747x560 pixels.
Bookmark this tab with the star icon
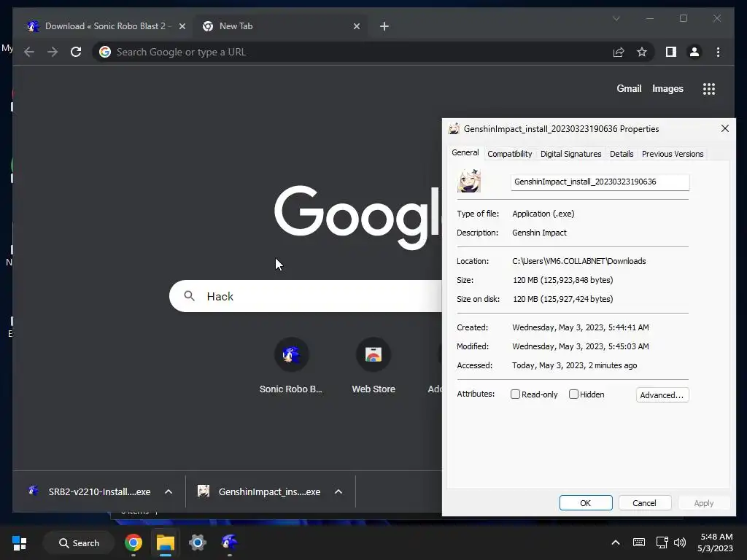(642, 52)
